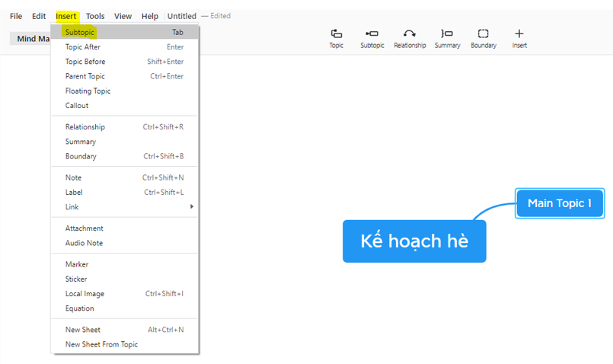
Task: Click the Topic toolbar icon
Action: (x=336, y=34)
